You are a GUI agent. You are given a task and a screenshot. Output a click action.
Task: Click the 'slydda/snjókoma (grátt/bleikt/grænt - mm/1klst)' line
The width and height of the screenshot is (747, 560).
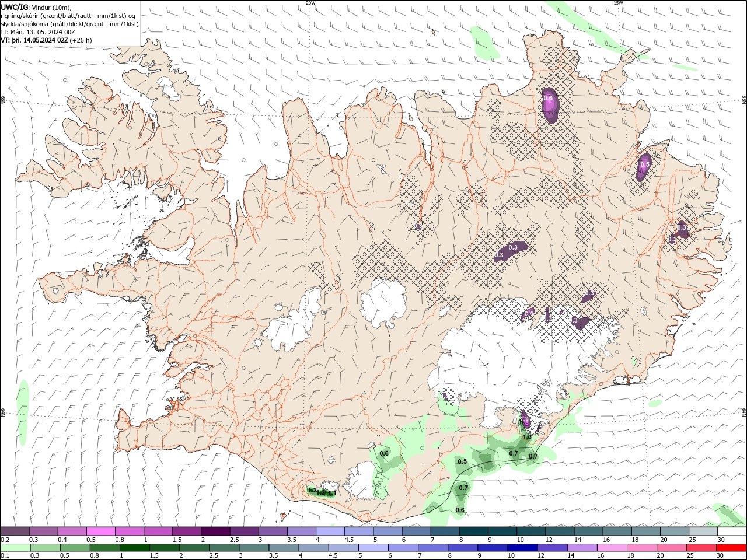click(x=70, y=24)
